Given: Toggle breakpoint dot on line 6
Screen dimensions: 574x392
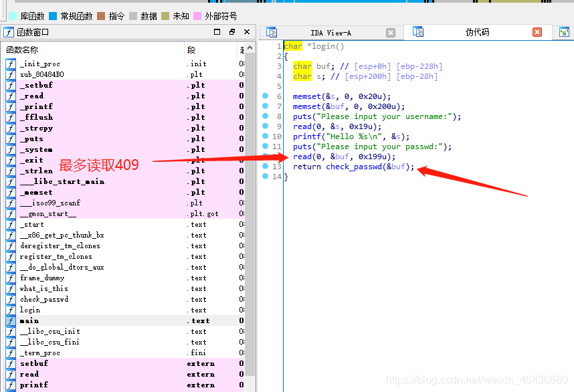Looking at the screenshot, I should (266, 96).
